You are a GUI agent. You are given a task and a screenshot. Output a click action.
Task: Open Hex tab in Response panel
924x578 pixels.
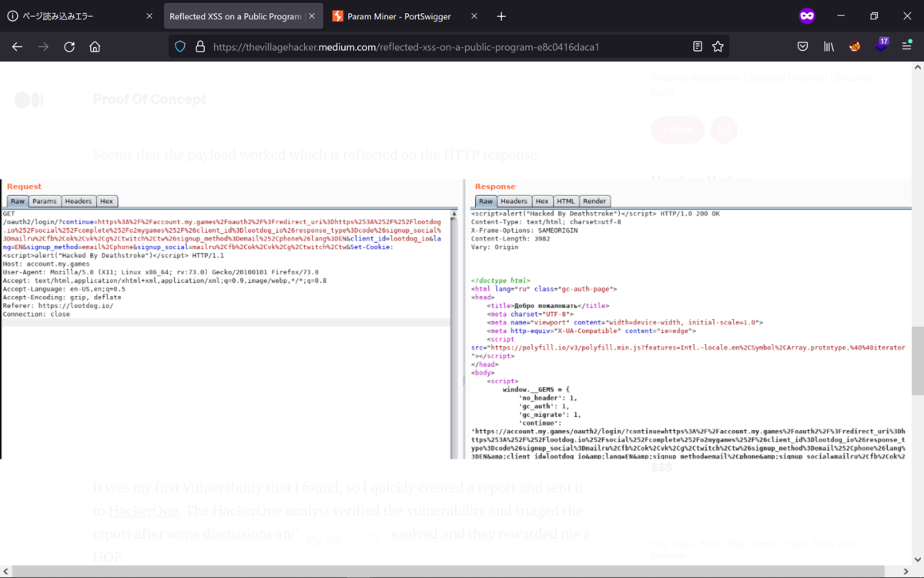point(542,201)
